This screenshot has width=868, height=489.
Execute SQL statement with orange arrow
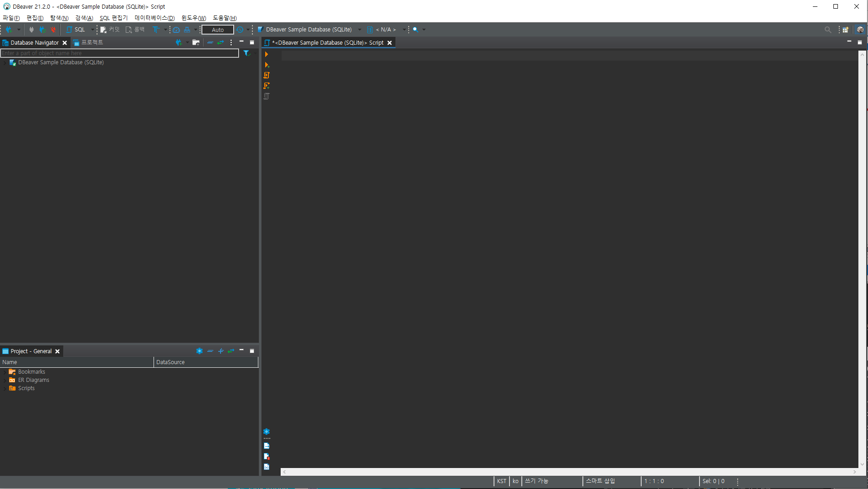coord(267,55)
